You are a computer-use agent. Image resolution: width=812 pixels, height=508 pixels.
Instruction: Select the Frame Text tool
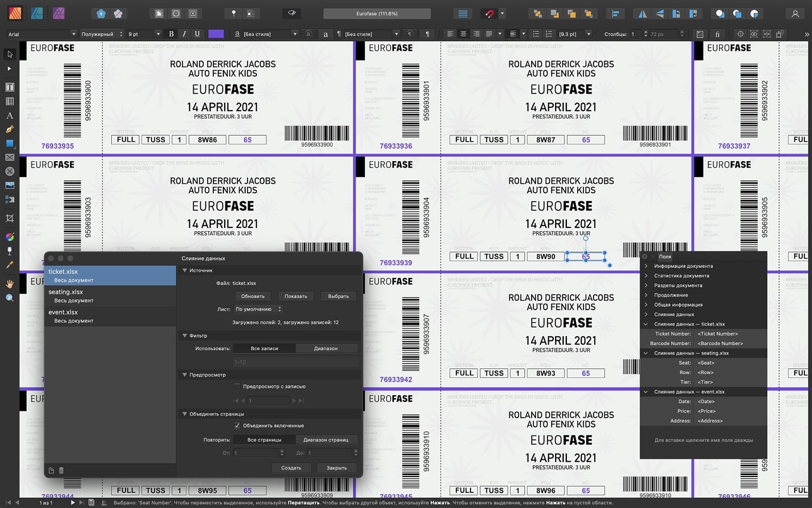[x=9, y=87]
